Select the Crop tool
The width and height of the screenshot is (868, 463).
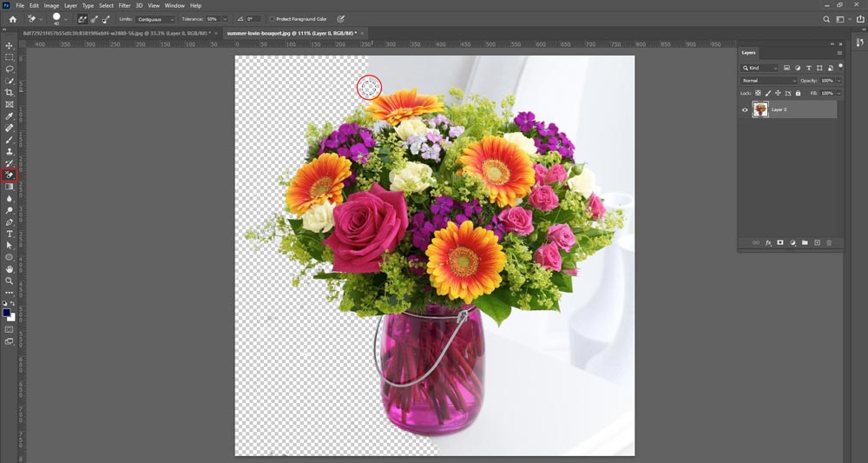coord(10,92)
